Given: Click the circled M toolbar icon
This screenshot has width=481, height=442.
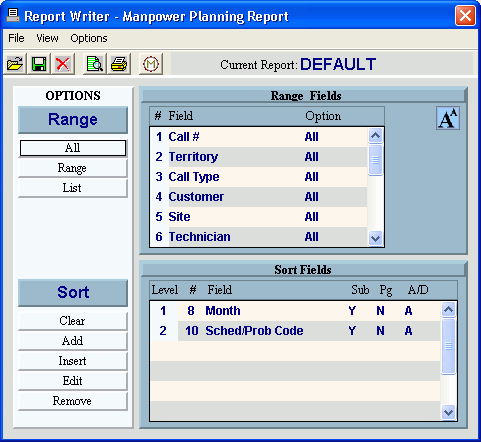Looking at the screenshot, I should click(151, 63).
